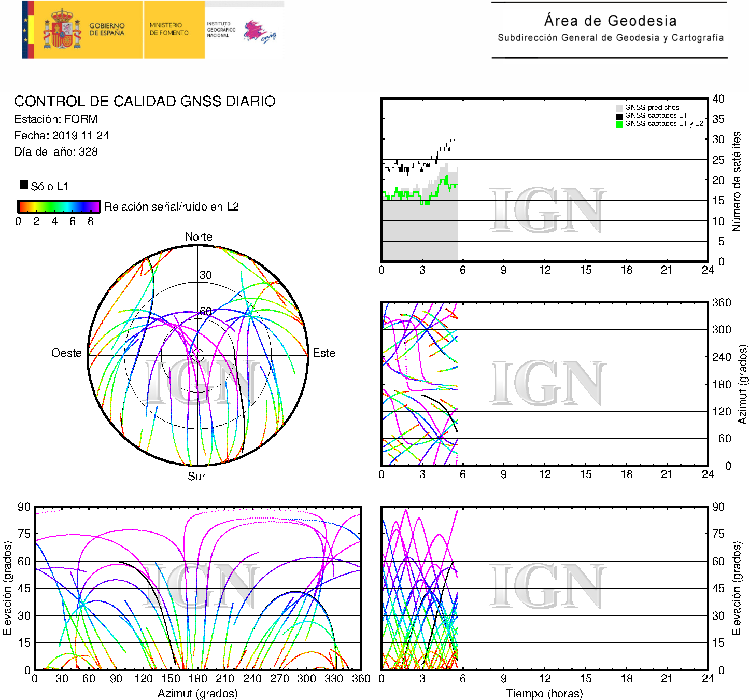The width and height of the screenshot is (749, 700).
Task: Click the Tiempo (horas) axis title
Action: tap(544, 694)
